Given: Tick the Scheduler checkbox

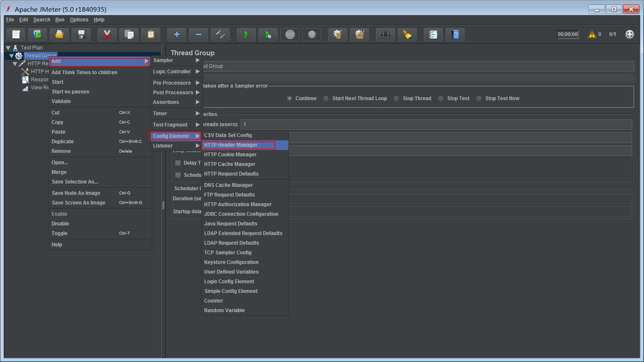Looking at the screenshot, I should (178, 175).
